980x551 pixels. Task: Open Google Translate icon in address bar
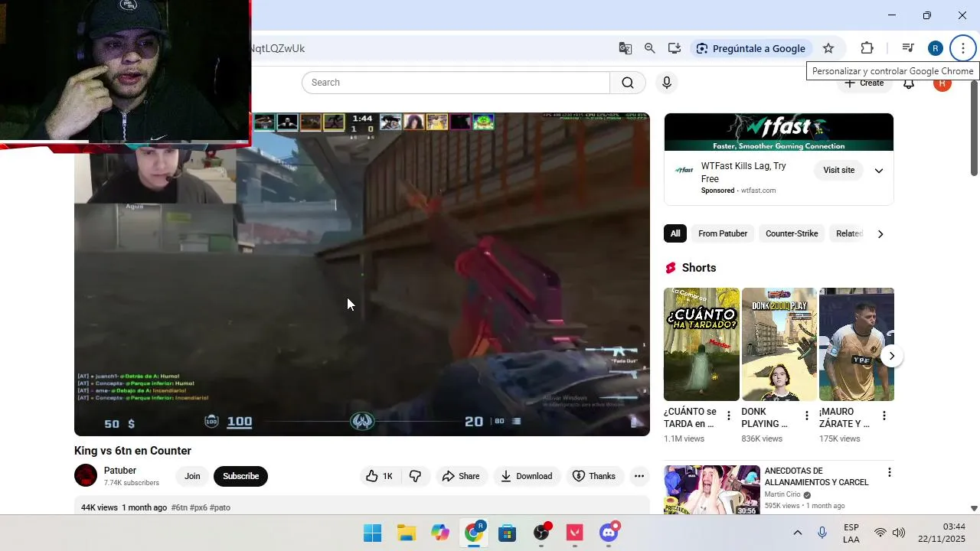point(626,48)
